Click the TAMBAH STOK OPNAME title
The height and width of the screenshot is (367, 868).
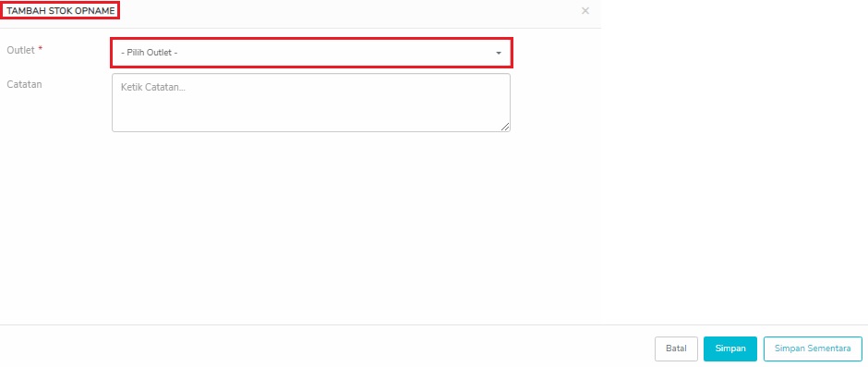pos(60,10)
